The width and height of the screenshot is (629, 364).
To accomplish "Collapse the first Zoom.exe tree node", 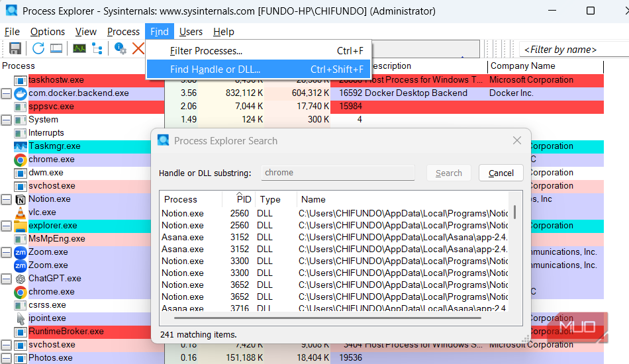I will tap(6, 252).
